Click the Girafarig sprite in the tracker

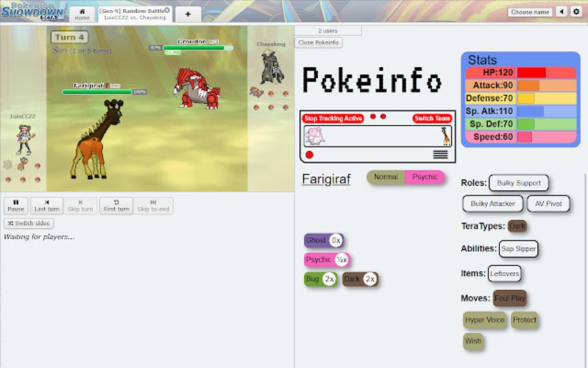click(446, 136)
